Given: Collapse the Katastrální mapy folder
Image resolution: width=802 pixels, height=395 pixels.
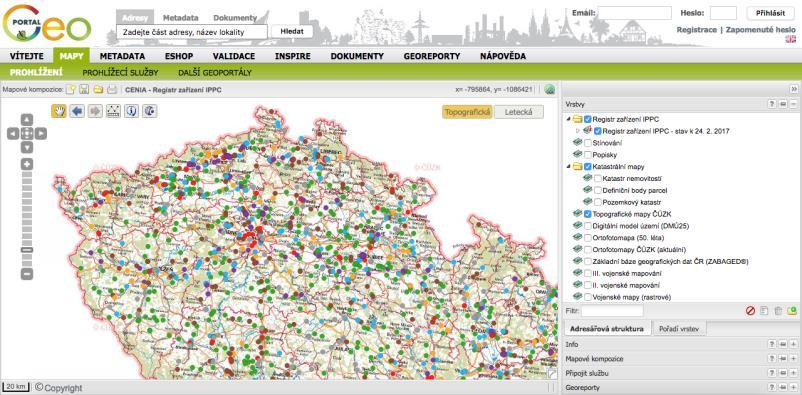Looking at the screenshot, I should point(568,166).
